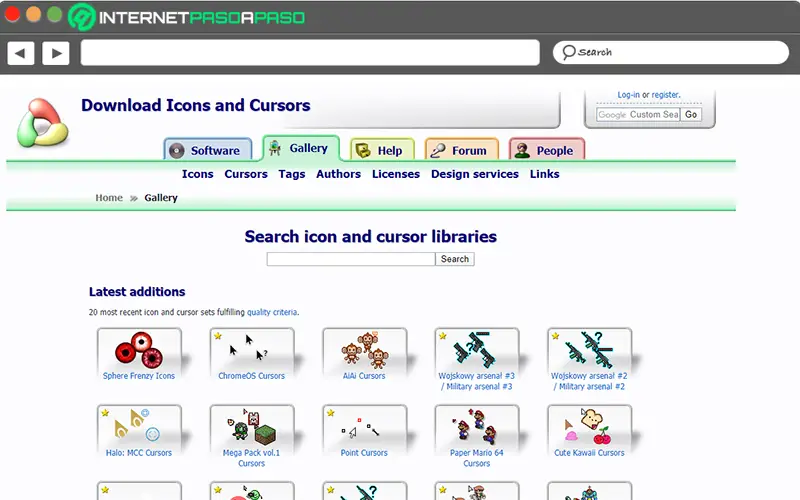This screenshot has width=800, height=500.
Task: Focus the icon and cursor library search field
Action: point(351,259)
